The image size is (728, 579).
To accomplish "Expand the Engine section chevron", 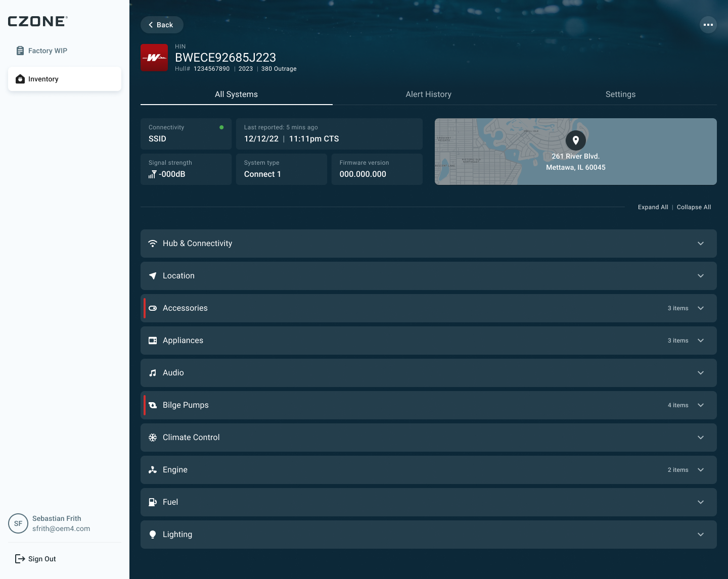I will (x=701, y=470).
